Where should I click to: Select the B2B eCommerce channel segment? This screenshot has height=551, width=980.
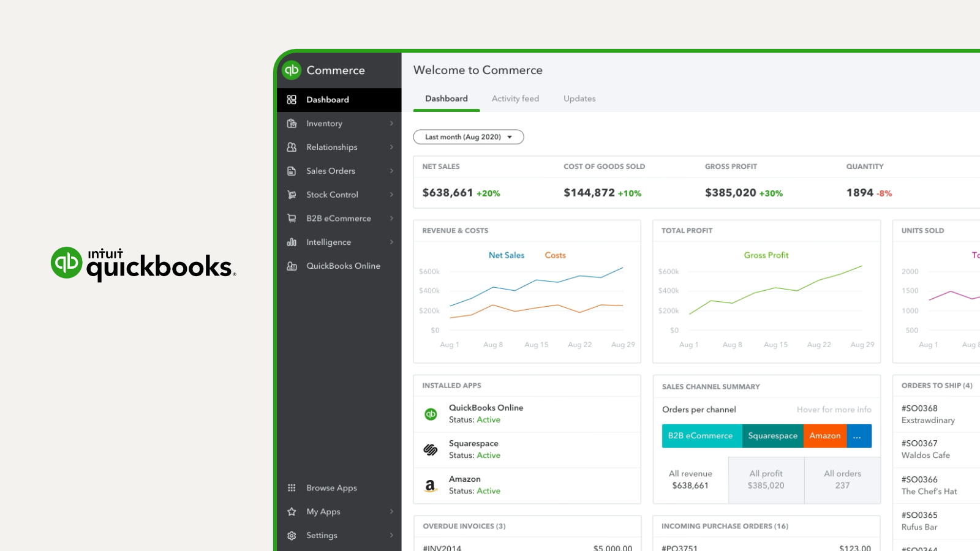pyautogui.click(x=702, y=436)
